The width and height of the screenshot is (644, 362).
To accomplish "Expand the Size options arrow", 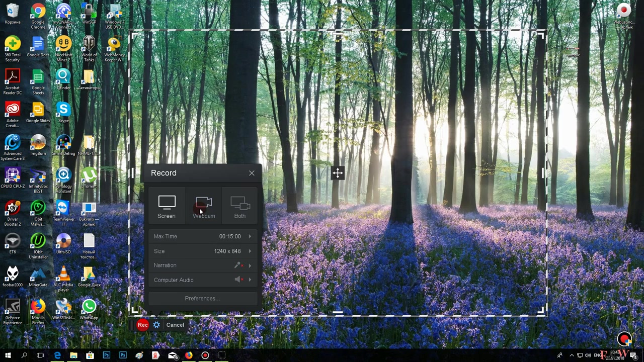I will coord(250,251).
